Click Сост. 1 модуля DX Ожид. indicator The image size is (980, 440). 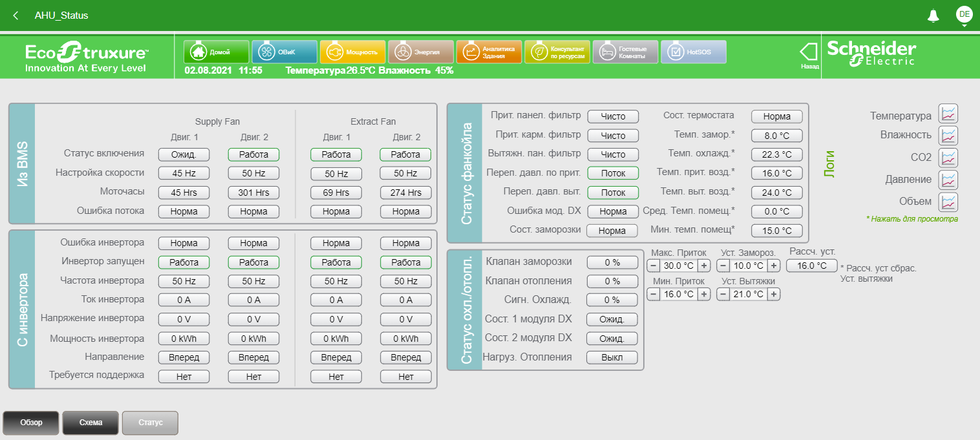(x=612, y=319)
